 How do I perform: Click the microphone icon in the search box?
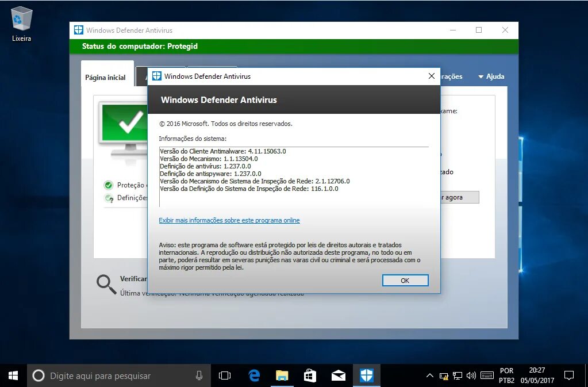click(199, 375)
